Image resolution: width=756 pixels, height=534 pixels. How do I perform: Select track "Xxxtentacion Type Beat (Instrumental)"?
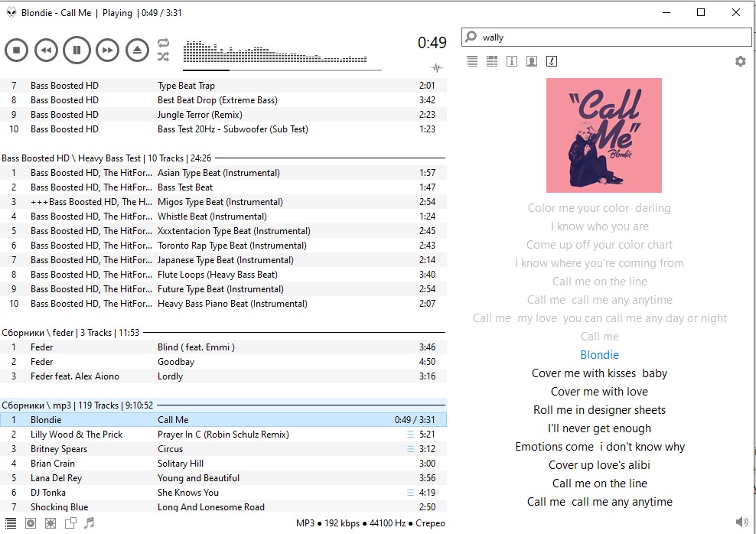223,231
